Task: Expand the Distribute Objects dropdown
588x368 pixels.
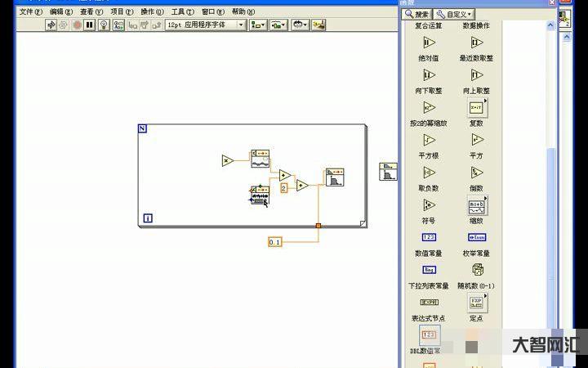Action: tap(278, 25)
